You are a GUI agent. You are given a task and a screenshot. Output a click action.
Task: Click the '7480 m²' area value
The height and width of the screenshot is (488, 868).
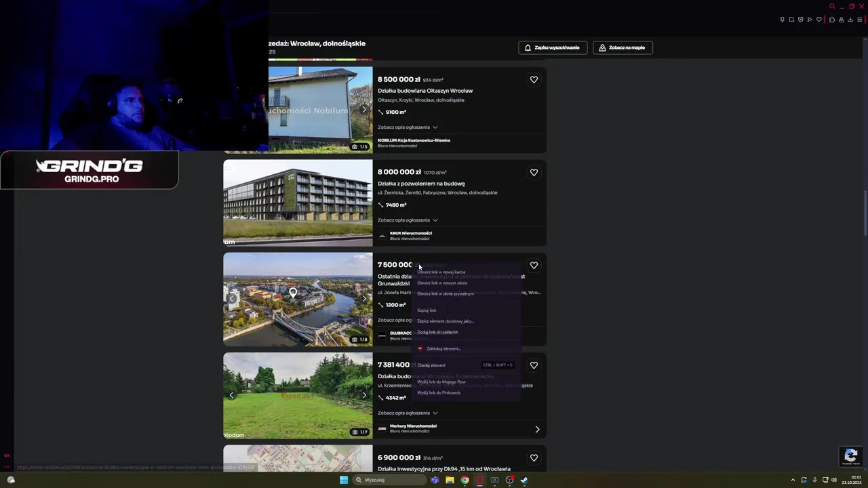tap(396, 205)
